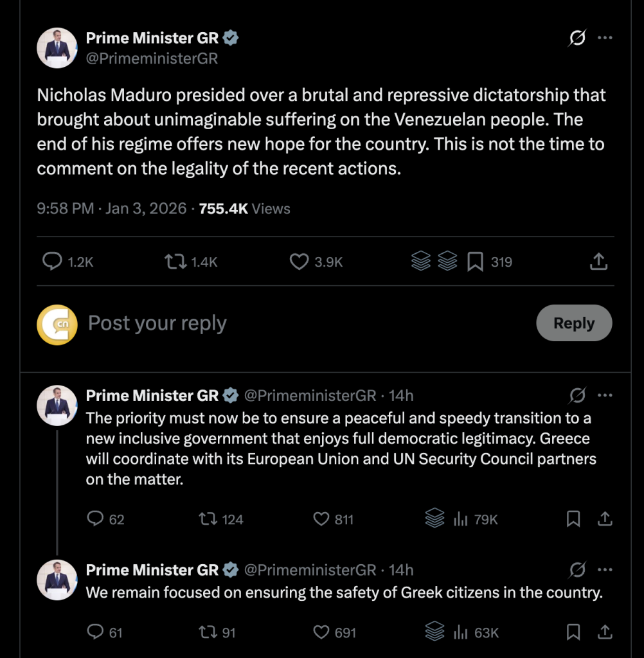Bookmark the peaceful transition post

point(573,519)
